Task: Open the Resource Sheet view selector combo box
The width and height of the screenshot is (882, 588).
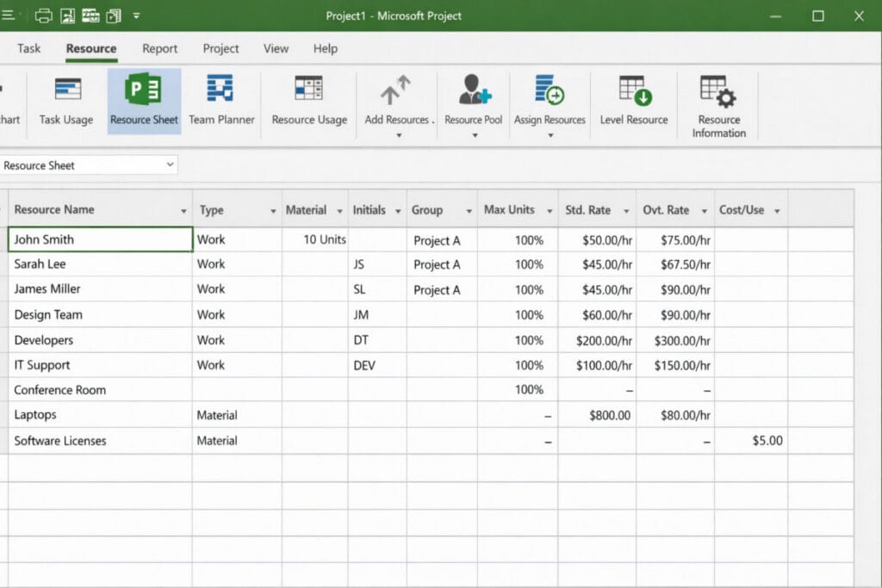Action: 89,165
